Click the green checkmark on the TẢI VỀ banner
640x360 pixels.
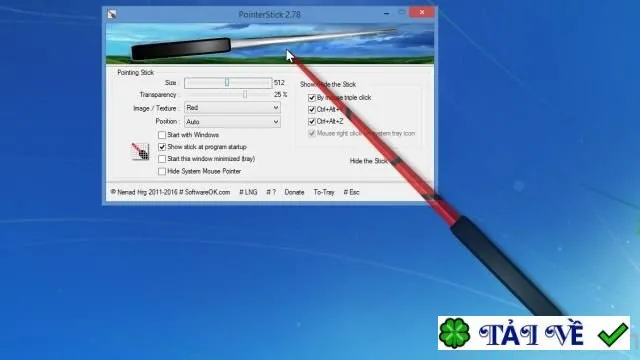coord(613,334)
